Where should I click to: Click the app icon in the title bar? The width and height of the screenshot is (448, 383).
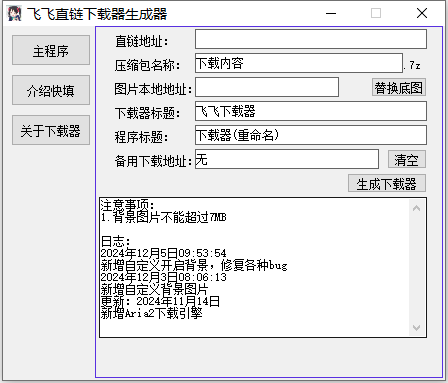coord(14,14)
